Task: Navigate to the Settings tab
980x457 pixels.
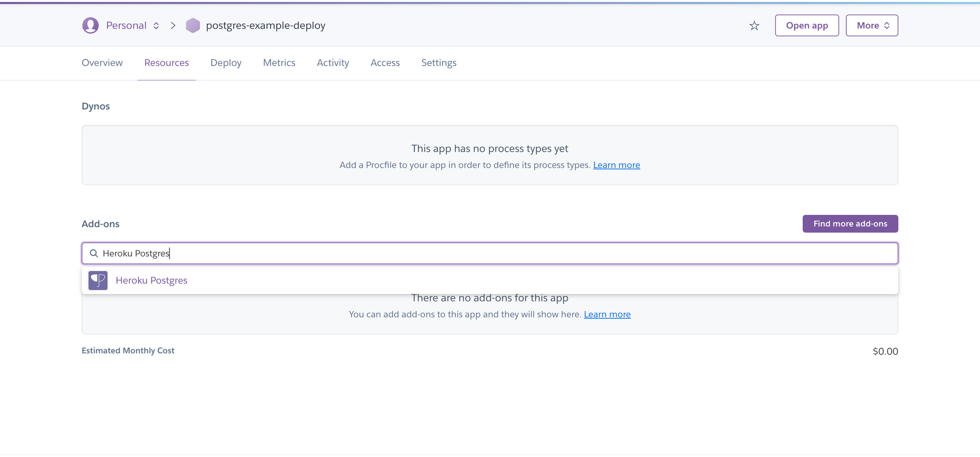Action: pos(439,63)
